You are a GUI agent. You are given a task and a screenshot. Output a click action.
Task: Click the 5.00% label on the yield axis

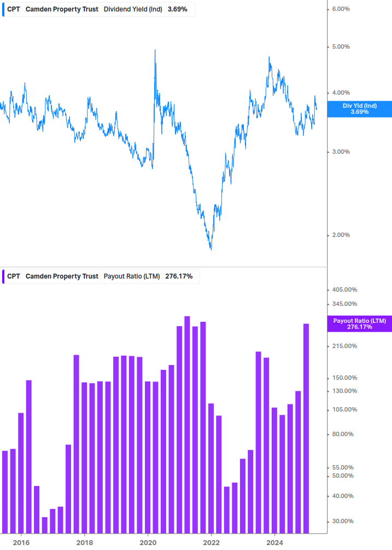click(x=341, y=47)
